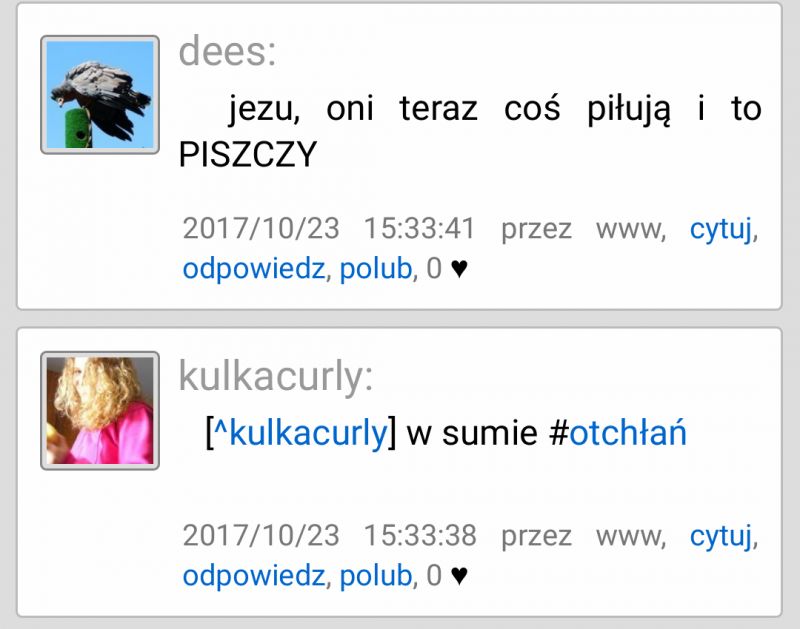Open kulkacurly's curly-hair avatar thumbnail
Screen dimensions: 800x629
pyautogui.click(x=100, y=411)
